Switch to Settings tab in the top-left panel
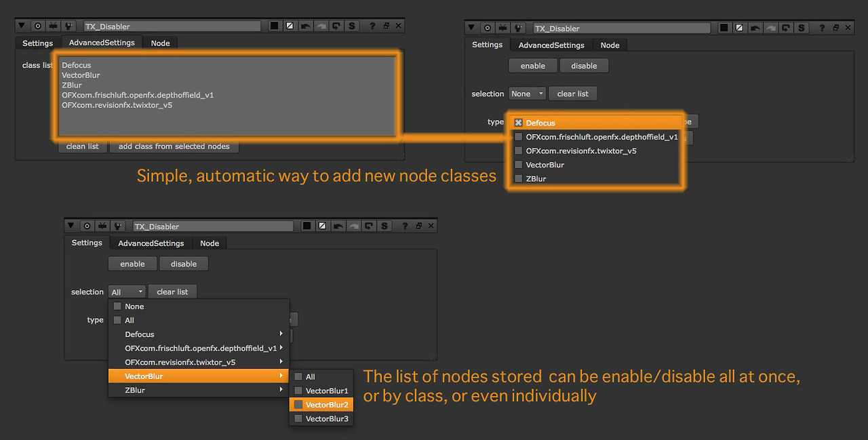The image size is (868, 440). (x=37, y=43)
